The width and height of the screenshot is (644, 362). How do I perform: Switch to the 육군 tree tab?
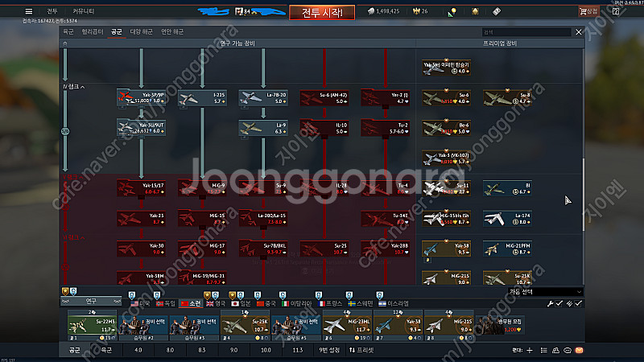[68, 31]
